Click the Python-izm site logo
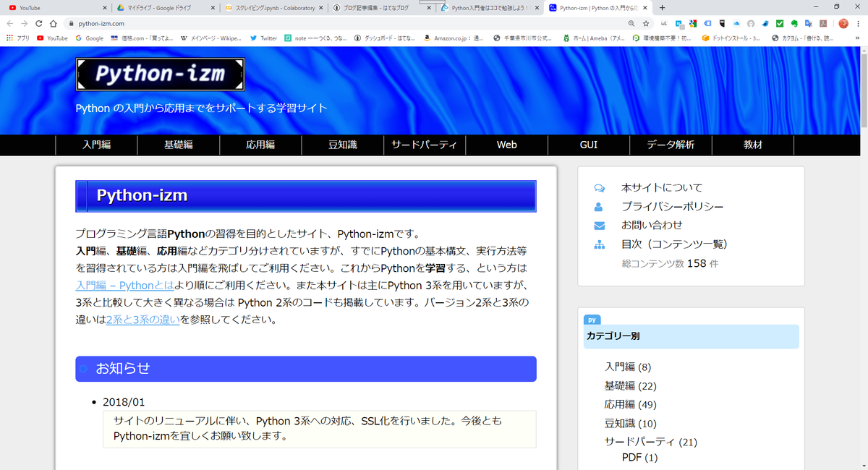The width and height of the screenshot is (868, 470). pyautogui.click(x=160, y=74)
